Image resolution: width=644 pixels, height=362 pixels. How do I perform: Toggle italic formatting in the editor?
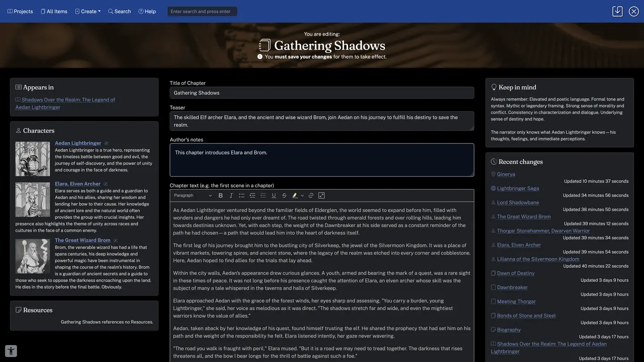point(231,196)
